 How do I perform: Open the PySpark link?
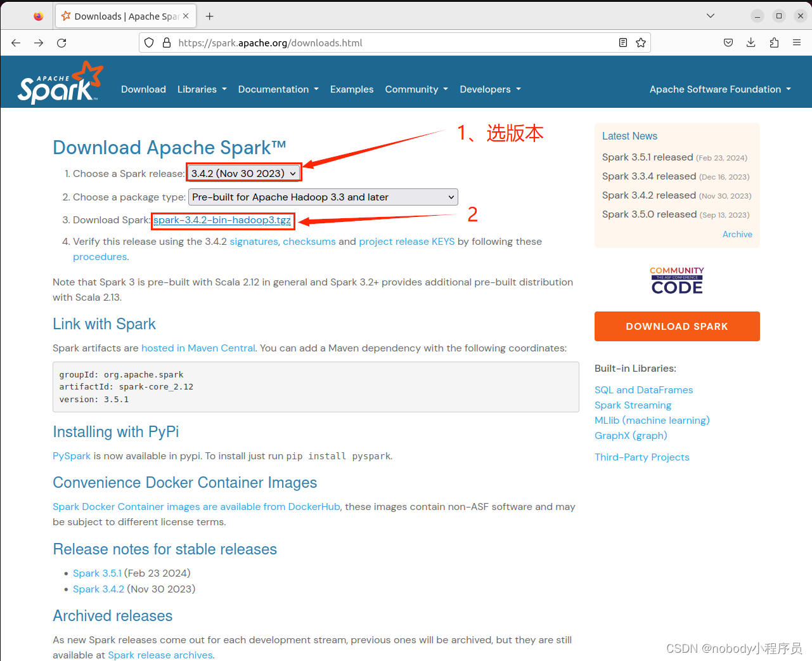(x=72, y=456)
